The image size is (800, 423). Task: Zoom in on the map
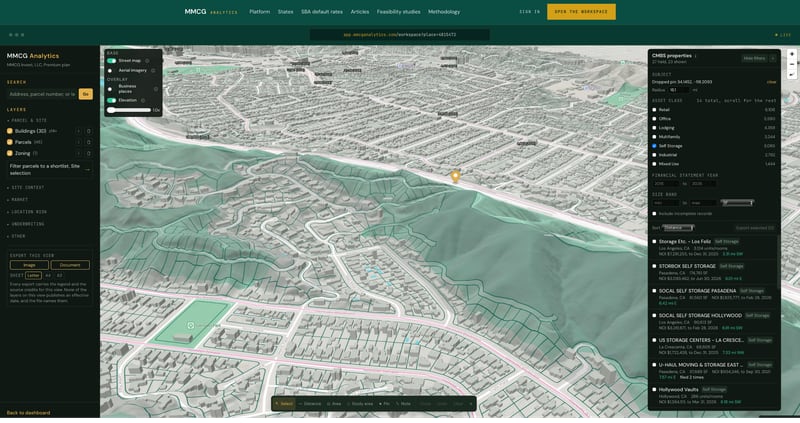791,54
